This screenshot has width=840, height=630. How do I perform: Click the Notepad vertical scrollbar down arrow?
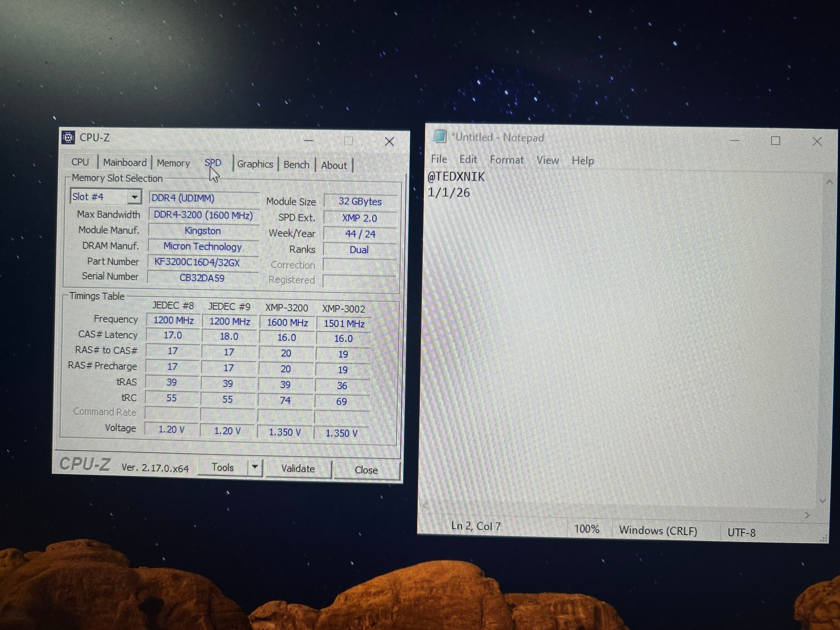pos(822,501)
